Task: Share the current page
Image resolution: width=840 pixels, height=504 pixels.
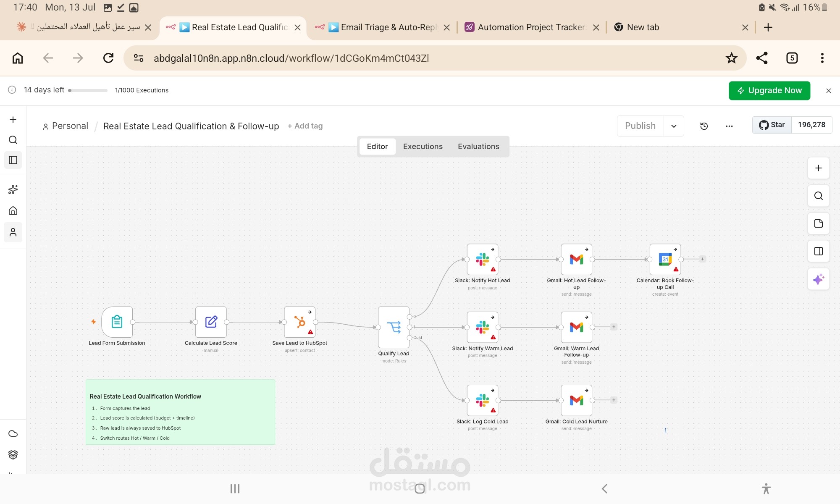Action: click(762, 58)
